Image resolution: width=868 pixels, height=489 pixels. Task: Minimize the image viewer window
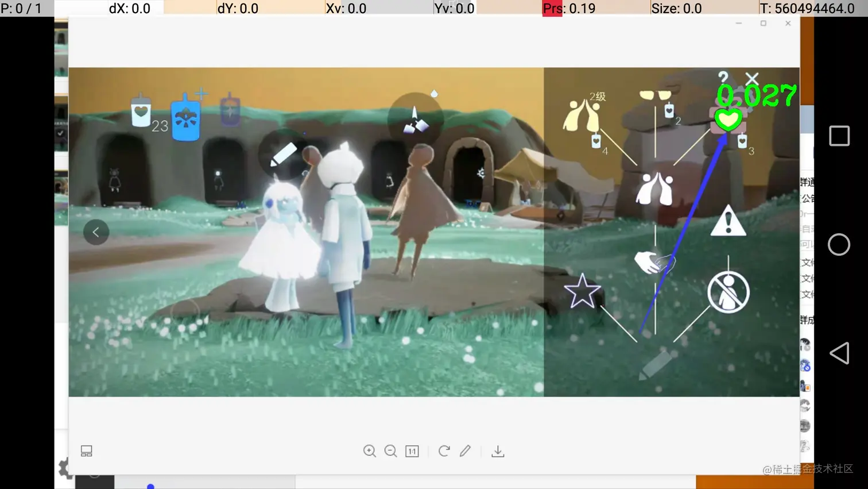pos(739,24)
